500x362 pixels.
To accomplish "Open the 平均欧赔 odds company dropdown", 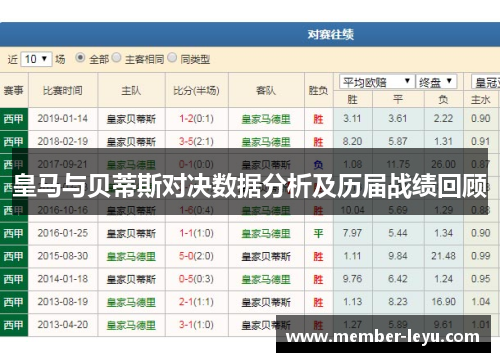I will (x=377, y=82).
